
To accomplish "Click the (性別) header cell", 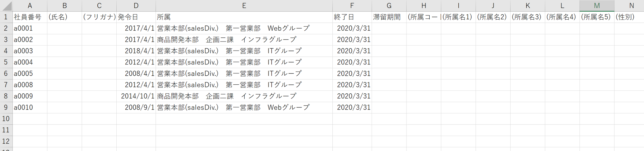I will point(629,17).
